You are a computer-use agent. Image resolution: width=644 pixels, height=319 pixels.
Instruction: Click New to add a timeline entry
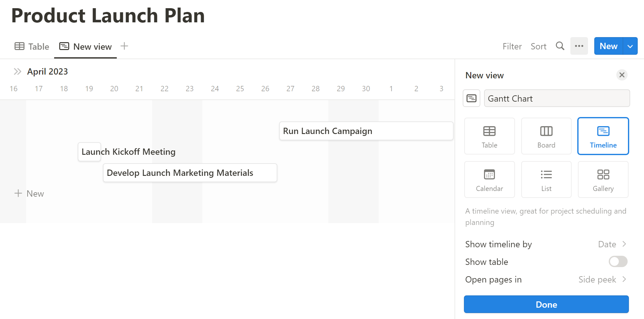[x=29, y=193]
